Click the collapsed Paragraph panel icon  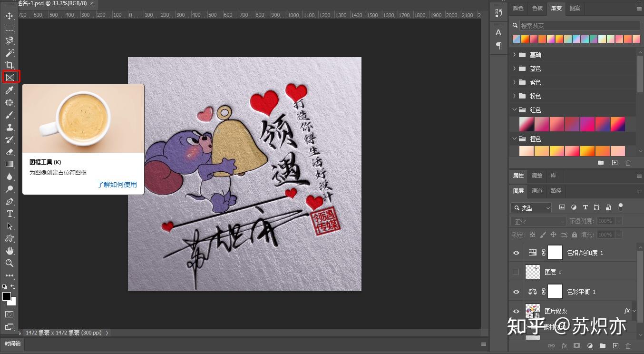coord(498,46)
